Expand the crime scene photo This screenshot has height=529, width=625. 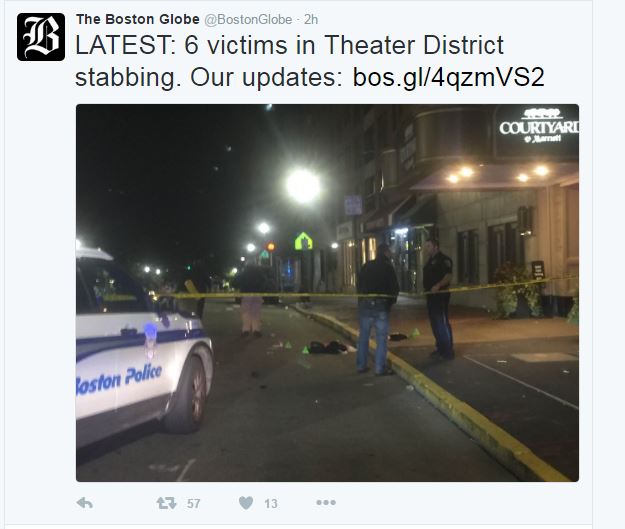coord(327,293)
